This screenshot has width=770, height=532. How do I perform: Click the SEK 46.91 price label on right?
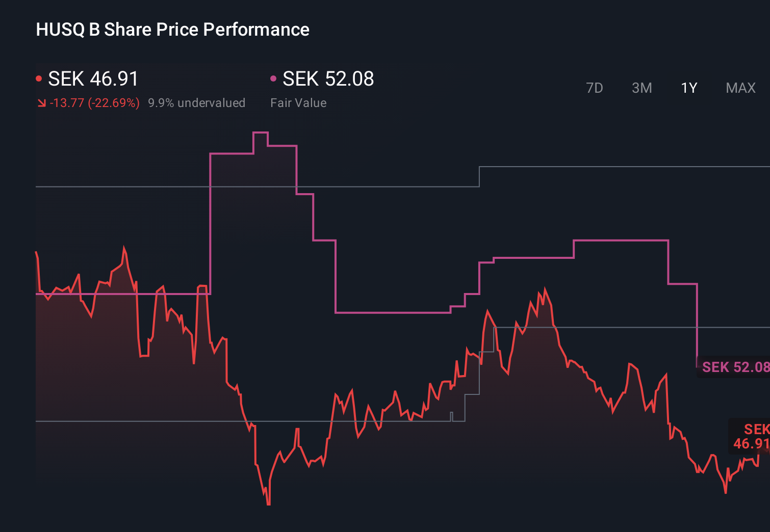click(x=751, y=436)
